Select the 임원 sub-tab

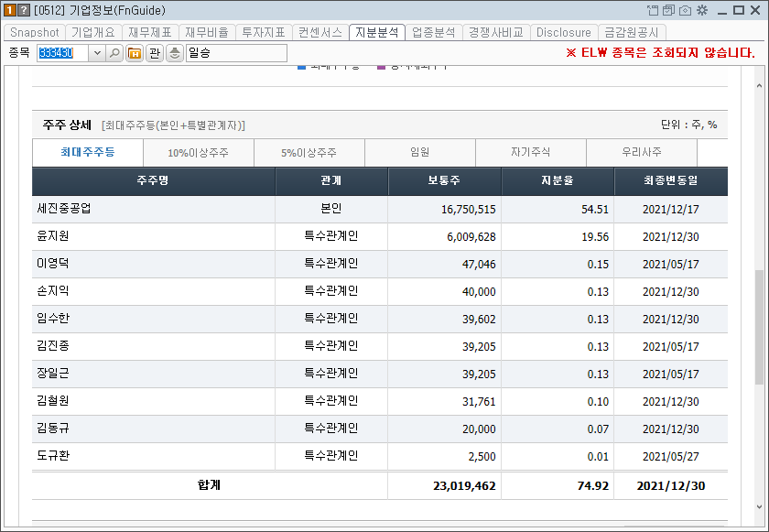point(420,153)
